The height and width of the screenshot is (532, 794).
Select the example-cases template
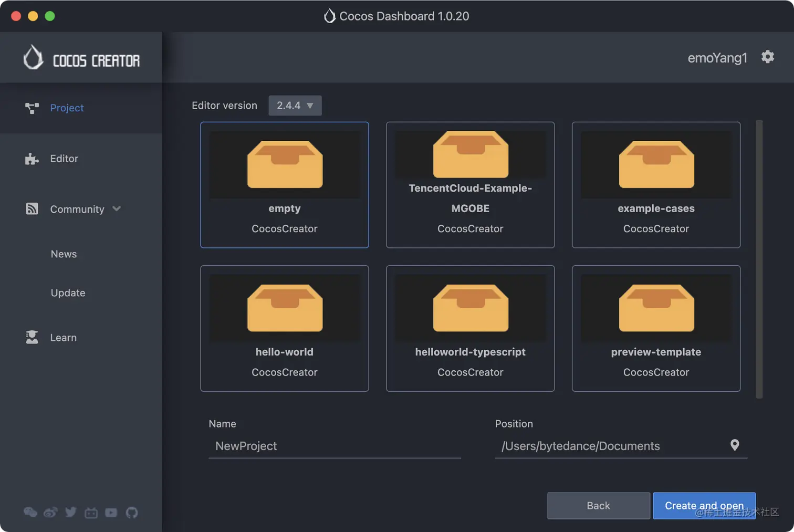coord(656,185)
